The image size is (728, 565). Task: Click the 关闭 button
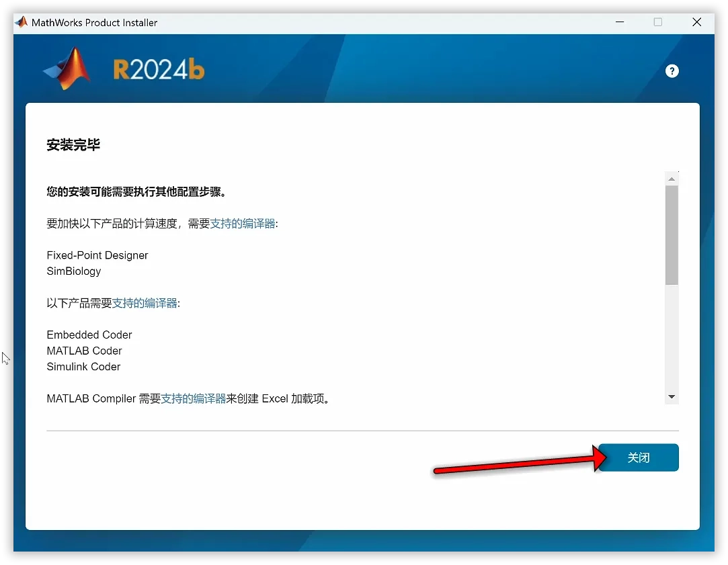[x=638, y=458]
